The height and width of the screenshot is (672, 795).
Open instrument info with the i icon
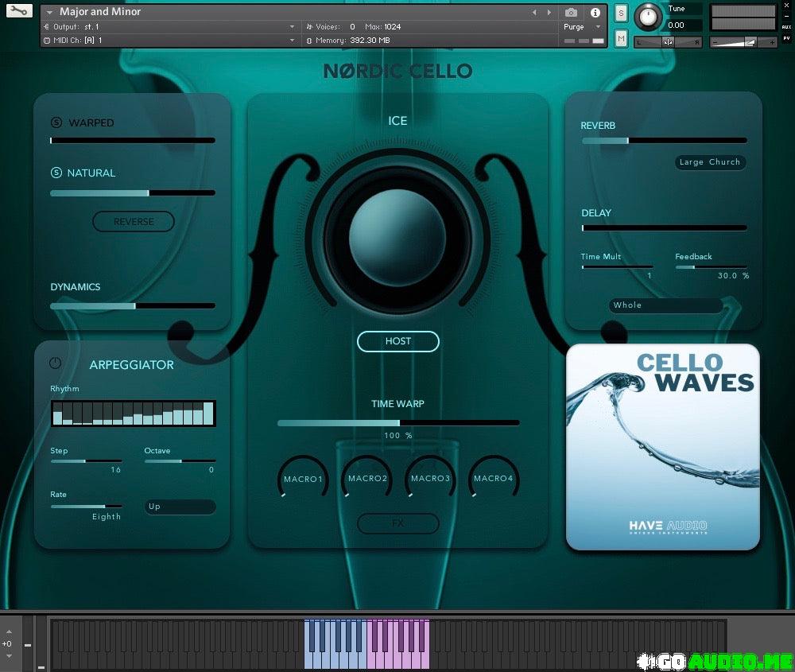pyautogui.click(x=595, y=12)
